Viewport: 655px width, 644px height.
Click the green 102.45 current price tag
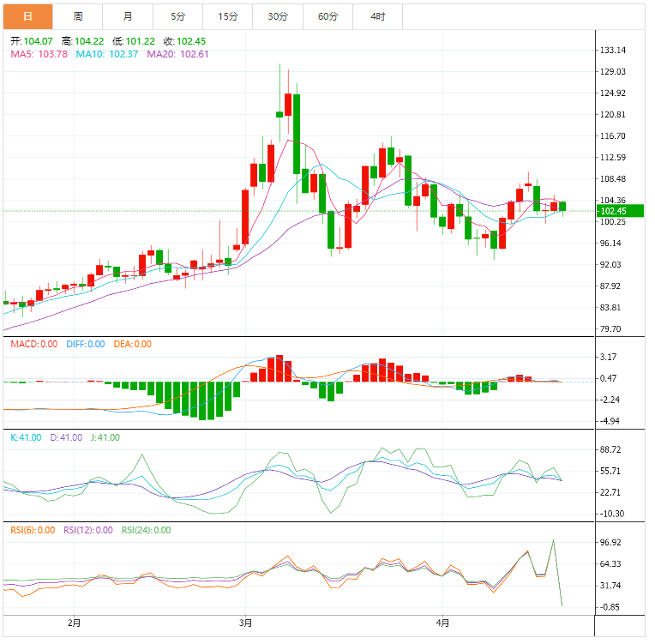pyautogui.click(x=620, y=211)
